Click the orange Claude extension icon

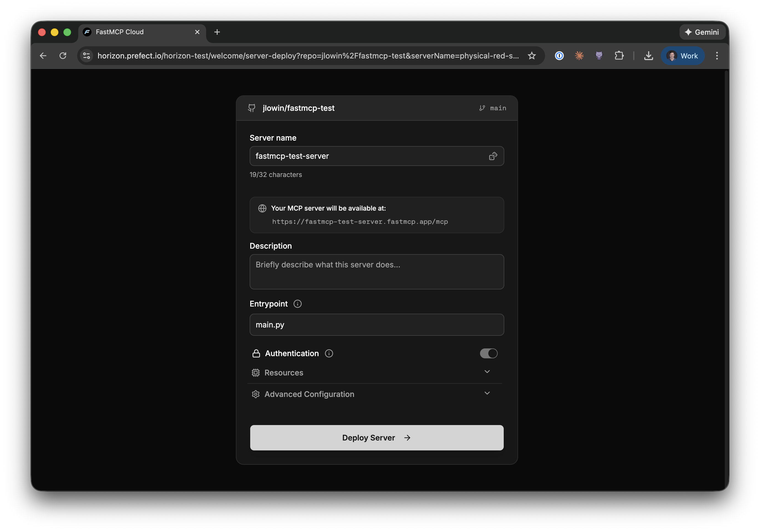(579, 56)
